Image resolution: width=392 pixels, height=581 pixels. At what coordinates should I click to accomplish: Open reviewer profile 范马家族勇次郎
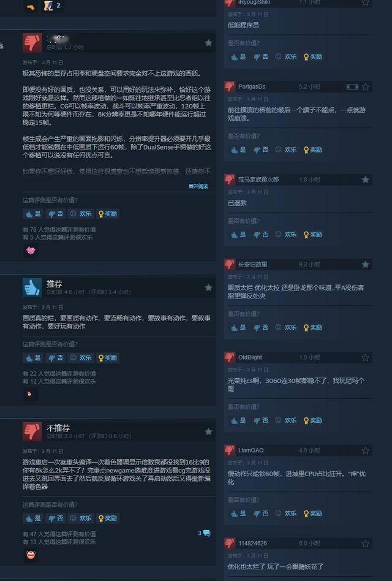tap(258, 180)
